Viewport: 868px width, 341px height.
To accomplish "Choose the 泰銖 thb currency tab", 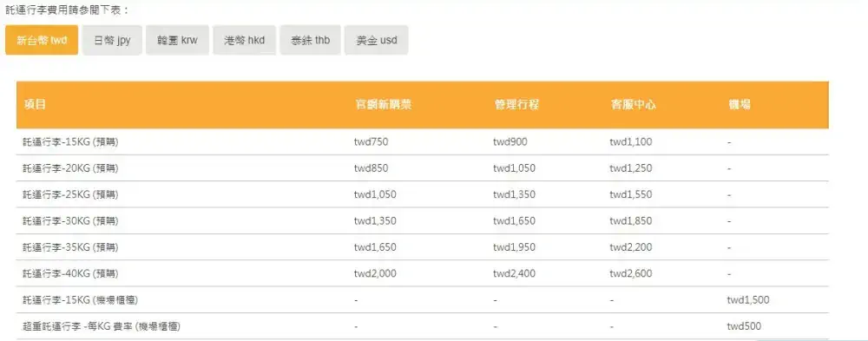I will pos(310,40).
